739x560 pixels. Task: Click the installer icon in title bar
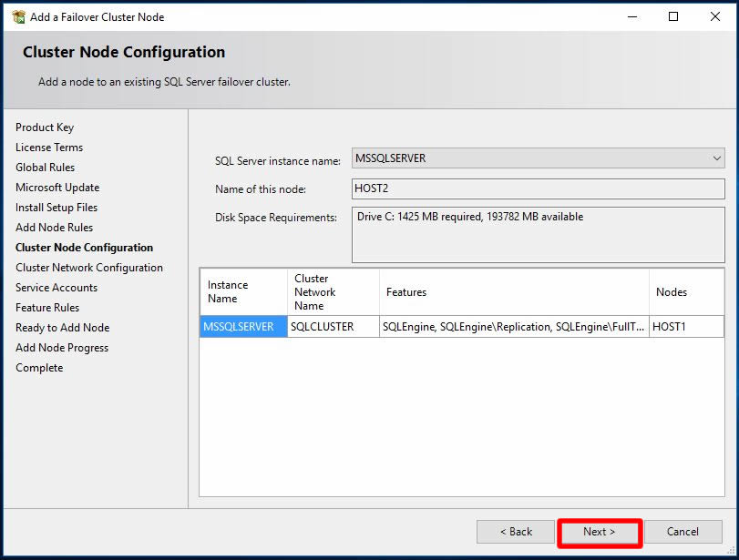[18, 16]
